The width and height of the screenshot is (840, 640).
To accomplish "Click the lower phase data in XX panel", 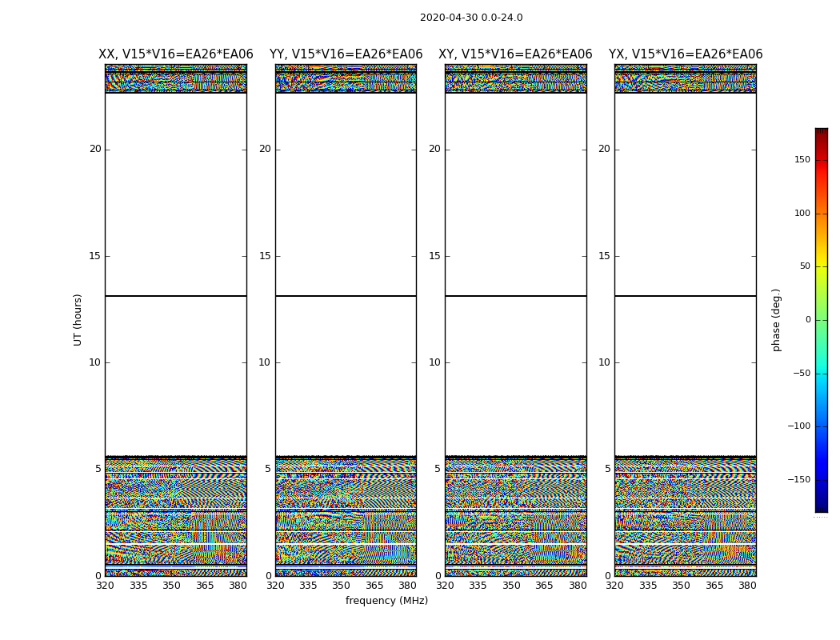I will click(x=175, y=520).
